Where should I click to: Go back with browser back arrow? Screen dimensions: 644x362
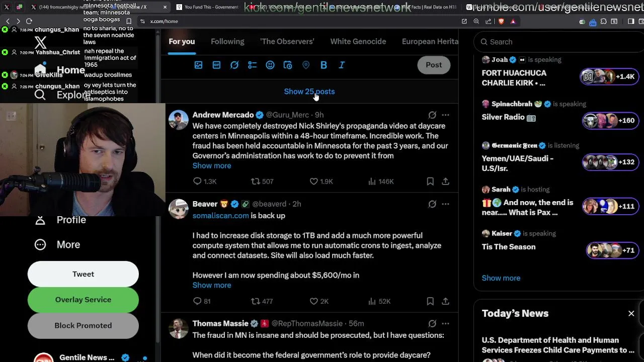[8, 21]
